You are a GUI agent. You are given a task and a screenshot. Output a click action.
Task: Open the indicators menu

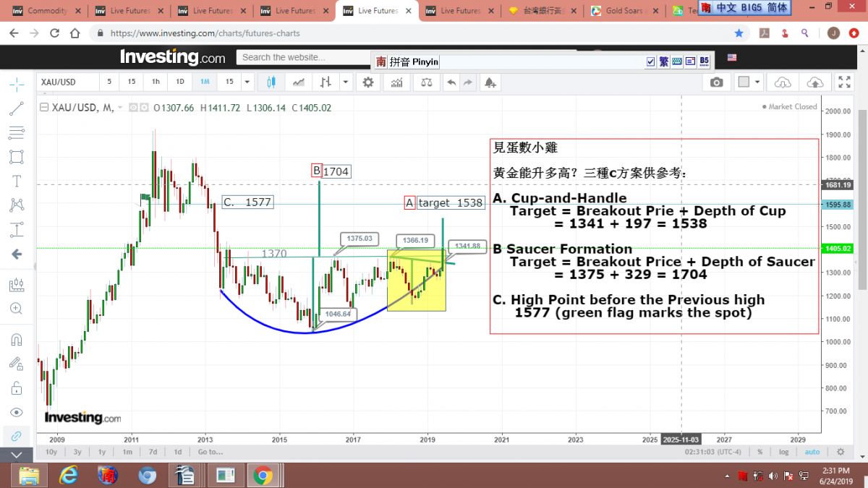[396, 82]
